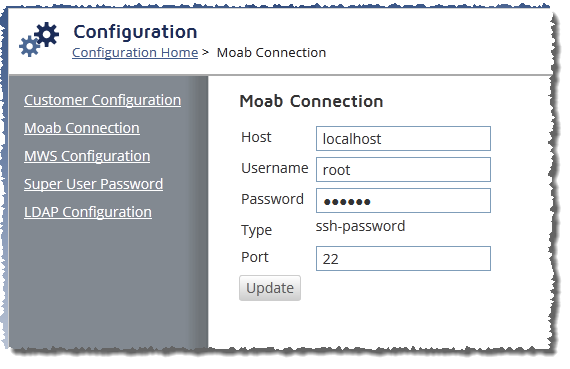Click the Username field label
This screenshot has height=369, width=570.
[275, 168]
